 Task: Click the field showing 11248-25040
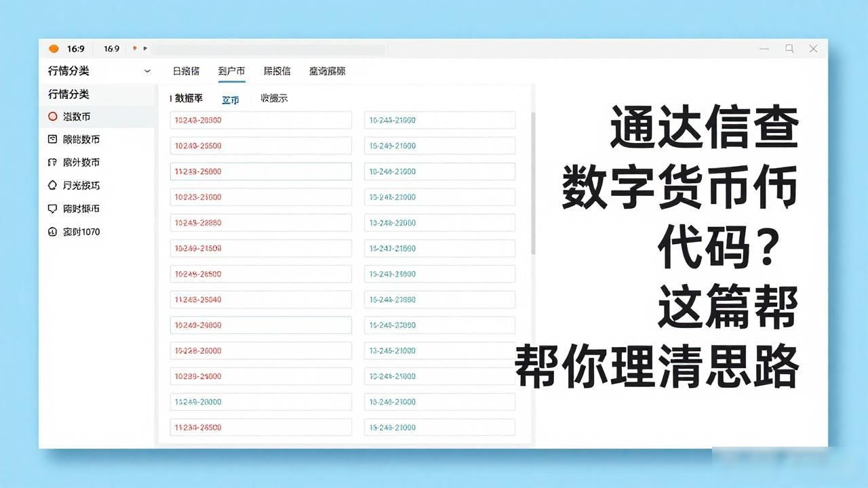coord(261,300)
